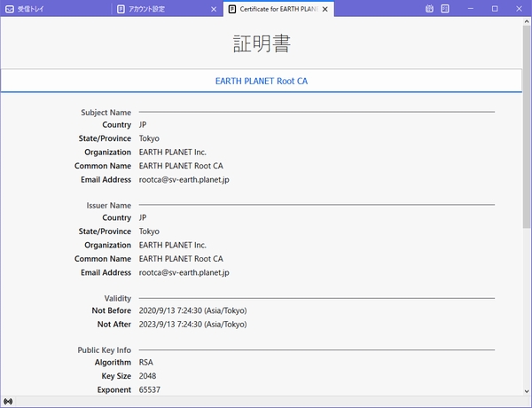Minimize the Thunderbird window
Viewport: 532px width, 408px height.
click(x=470, y=9)
